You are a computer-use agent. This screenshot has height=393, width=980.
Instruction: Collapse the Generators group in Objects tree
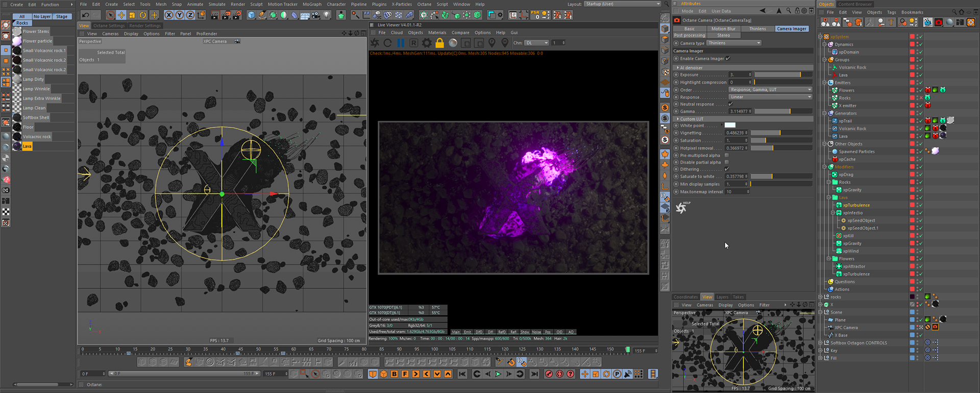(824, 113)
